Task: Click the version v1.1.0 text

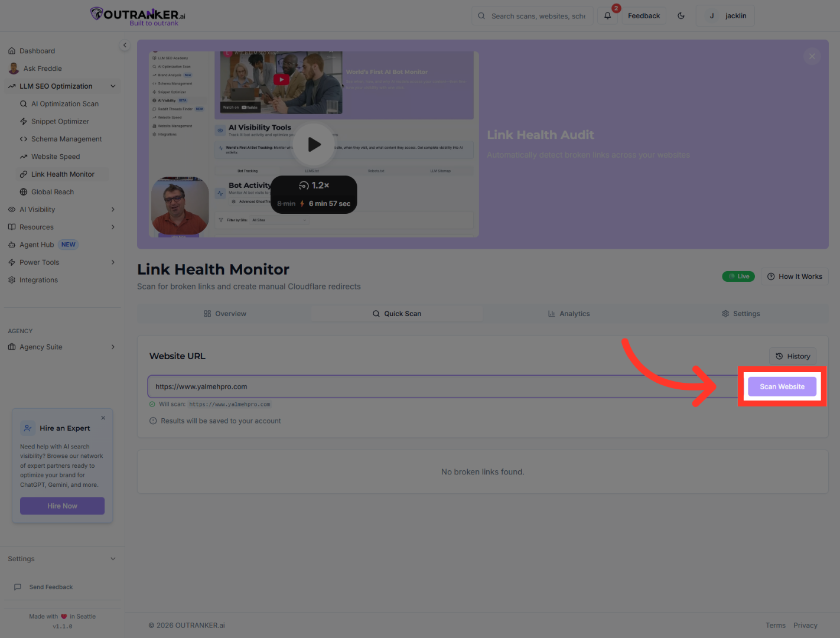Action: (x=63, y=627)
